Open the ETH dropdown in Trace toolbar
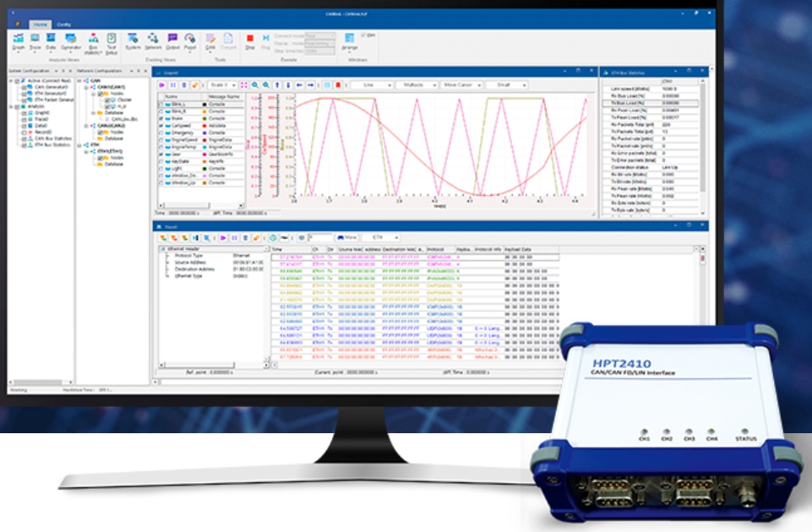 380,237
